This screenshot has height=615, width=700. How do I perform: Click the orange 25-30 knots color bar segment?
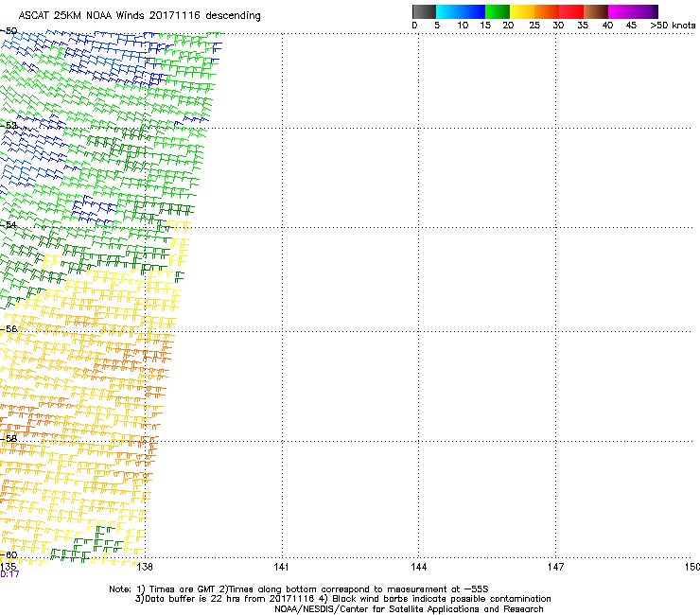(x=547, y=11)
